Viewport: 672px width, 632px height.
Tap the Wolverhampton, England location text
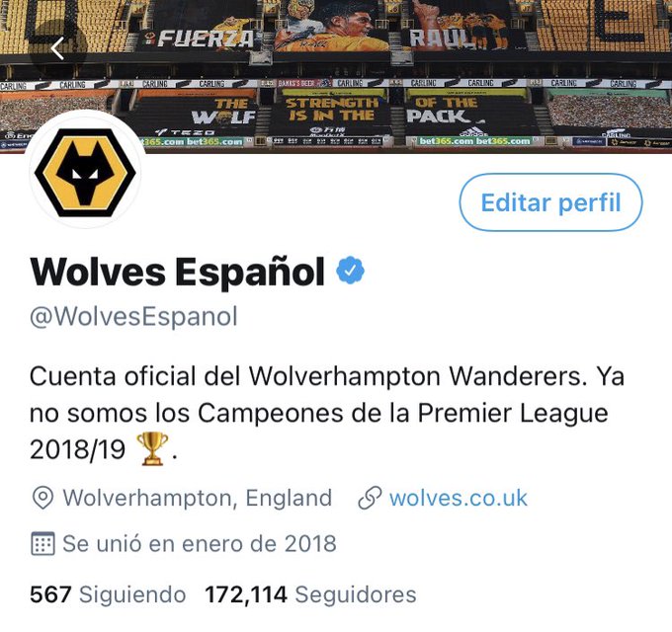[x=197, y=498]
